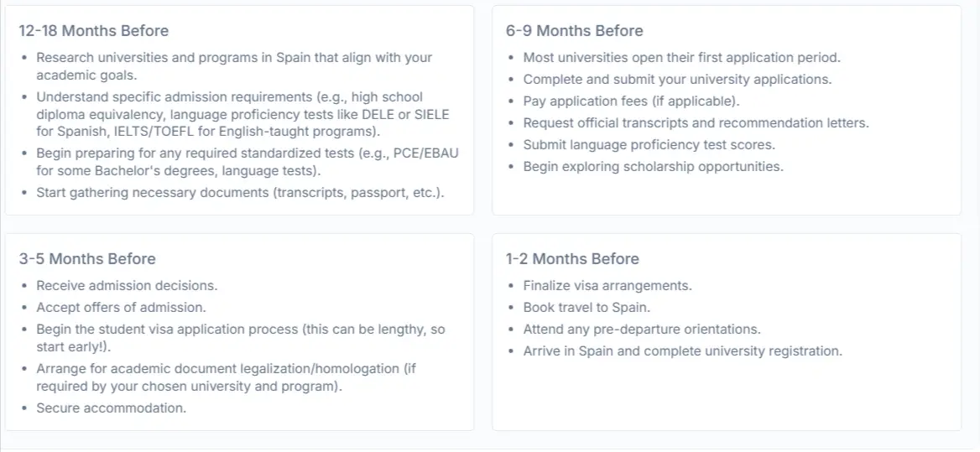980x452 pixels.
Task: Click "Most universities open their first application period"
Action: [681, 58]
